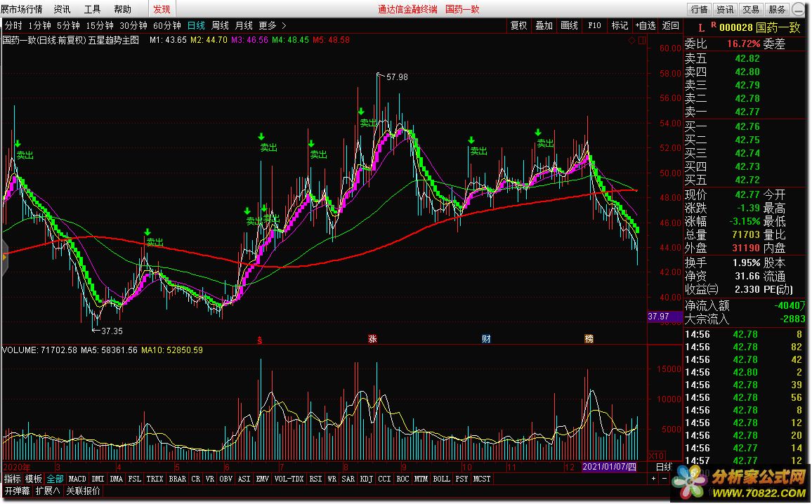
Task: Choose the TRIX indicator
Action: (x=155, y=479)
